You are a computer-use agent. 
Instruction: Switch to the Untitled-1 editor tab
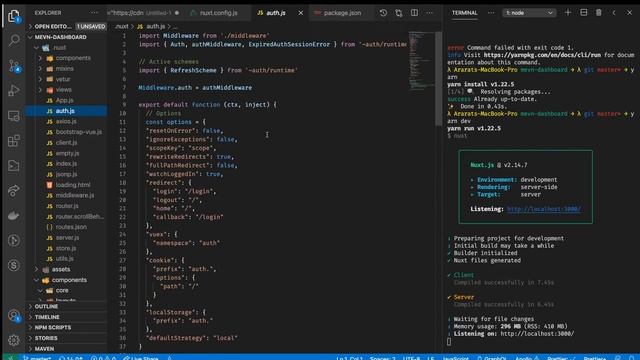click(143, 13)
